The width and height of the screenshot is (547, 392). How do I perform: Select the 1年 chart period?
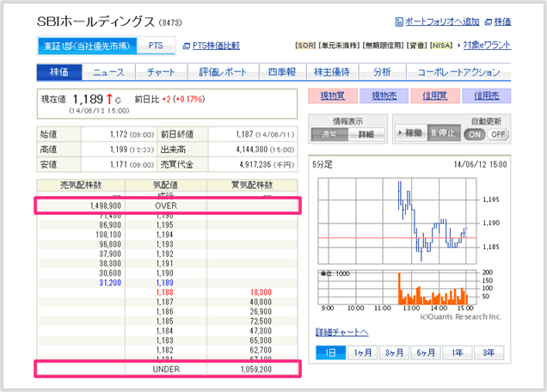tap(458, 352)
